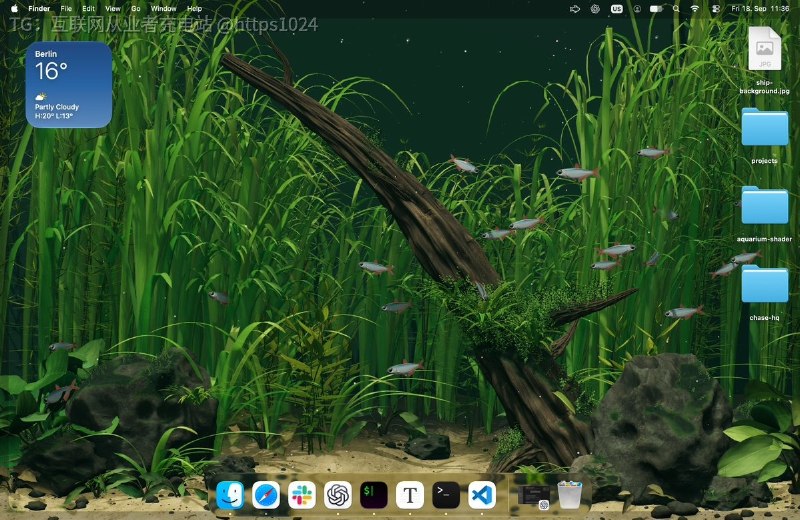Open the Apple menu
The image size is (800, 520).
click(x=14, y=9)
